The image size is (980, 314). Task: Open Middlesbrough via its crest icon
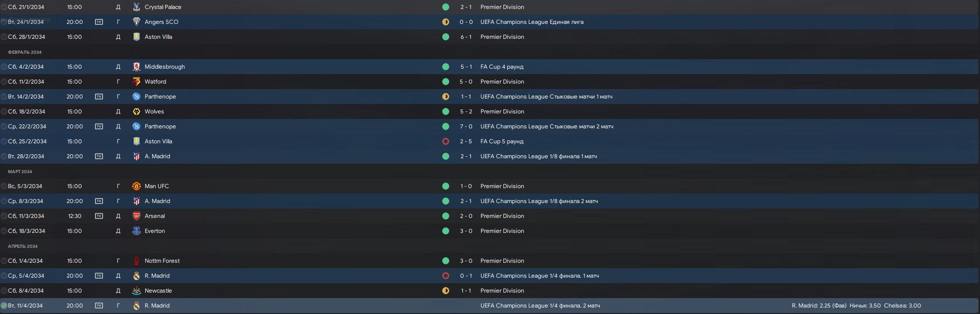click(x=136, y=67)
